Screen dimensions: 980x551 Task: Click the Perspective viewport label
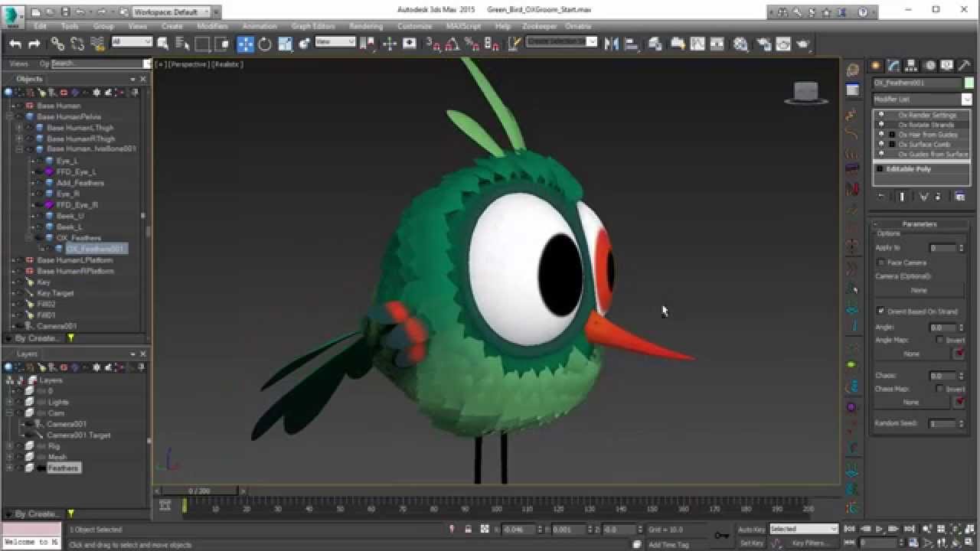(188, 64)
